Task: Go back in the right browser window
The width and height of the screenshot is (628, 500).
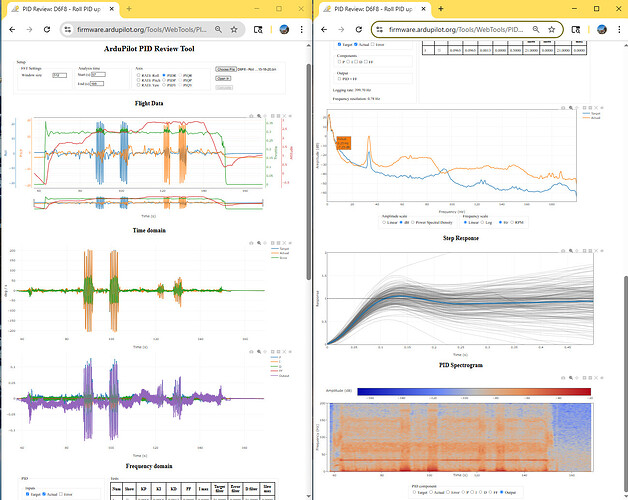Action: coord(324,29)
